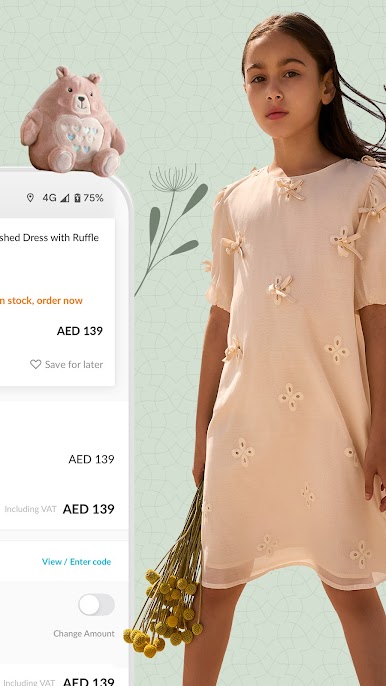This screenshot has width=386, height=686.
Task: Tap the green leaf sprig illustration
Action: [x=172, y=230]
